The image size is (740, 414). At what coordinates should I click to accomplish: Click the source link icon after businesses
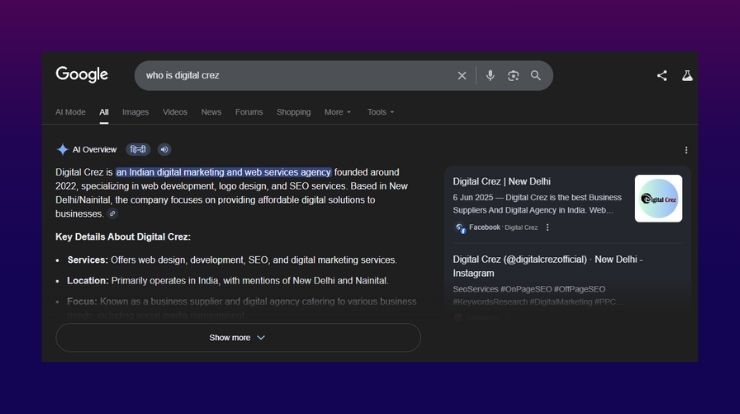[112, 214]
